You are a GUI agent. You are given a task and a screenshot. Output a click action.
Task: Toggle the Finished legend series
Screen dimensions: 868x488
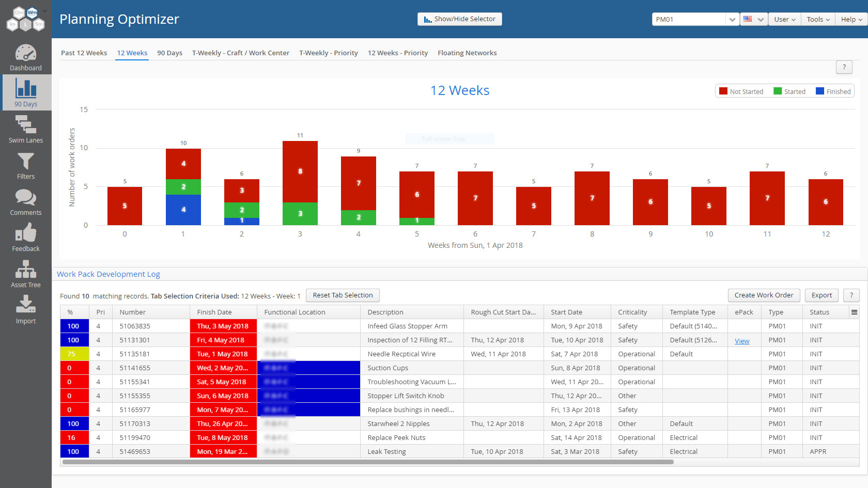point(833,91)
